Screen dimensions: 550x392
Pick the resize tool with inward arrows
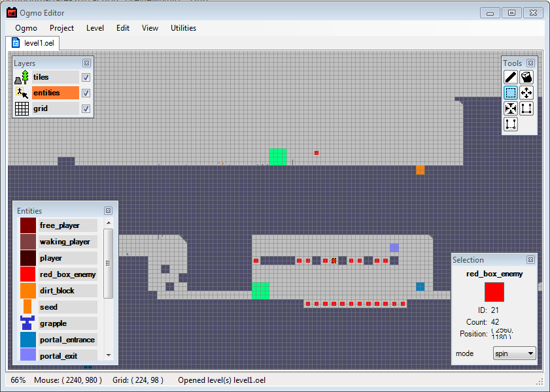(x=511, y=108)
